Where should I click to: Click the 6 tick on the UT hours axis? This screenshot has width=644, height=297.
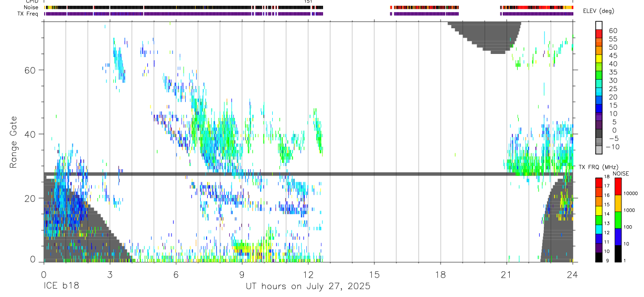[x=176, y=274]
